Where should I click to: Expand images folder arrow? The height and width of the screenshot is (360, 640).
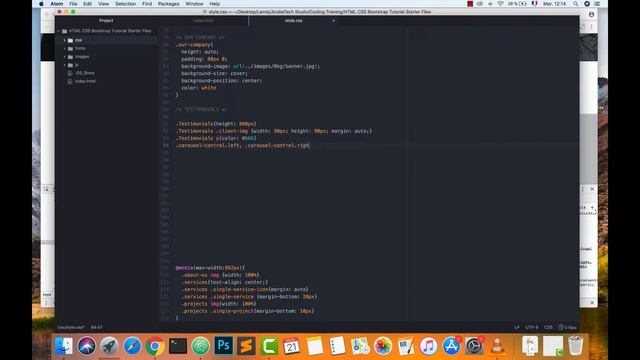coord(64,57)
